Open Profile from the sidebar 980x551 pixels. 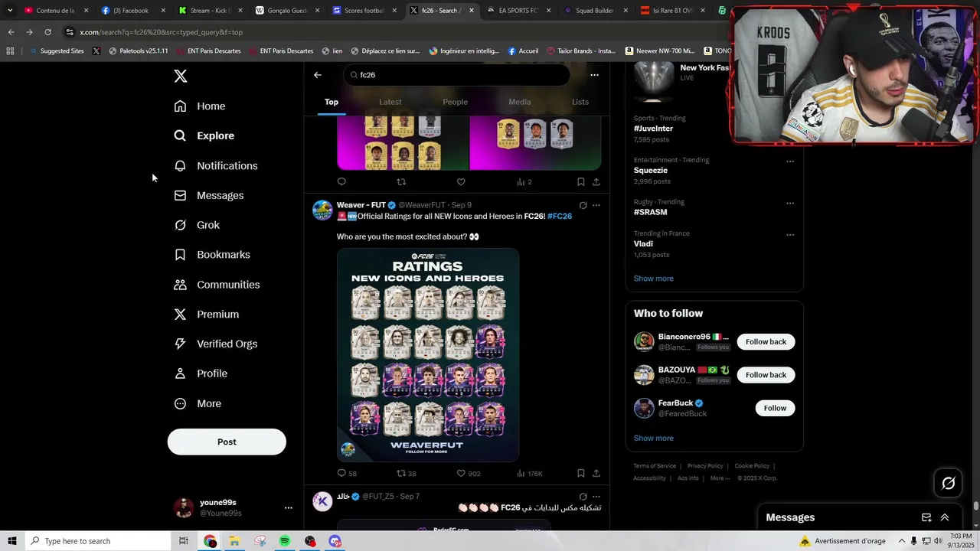201,373
